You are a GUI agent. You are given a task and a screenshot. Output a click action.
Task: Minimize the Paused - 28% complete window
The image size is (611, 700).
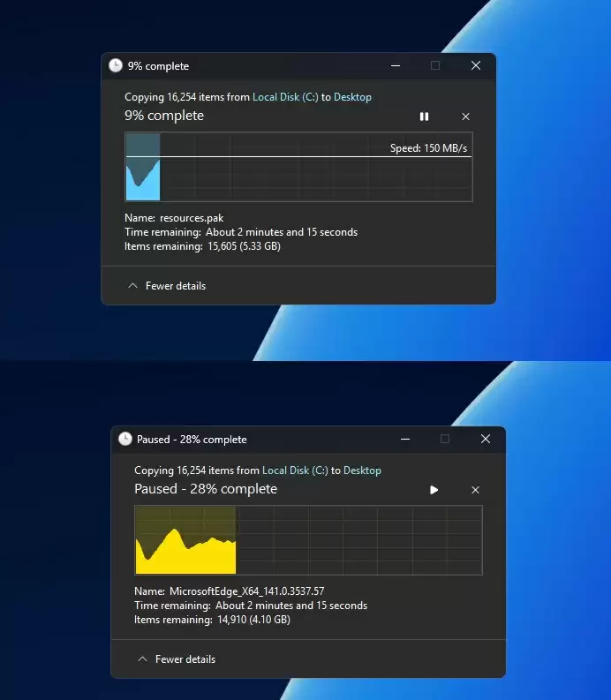[404, 439]
